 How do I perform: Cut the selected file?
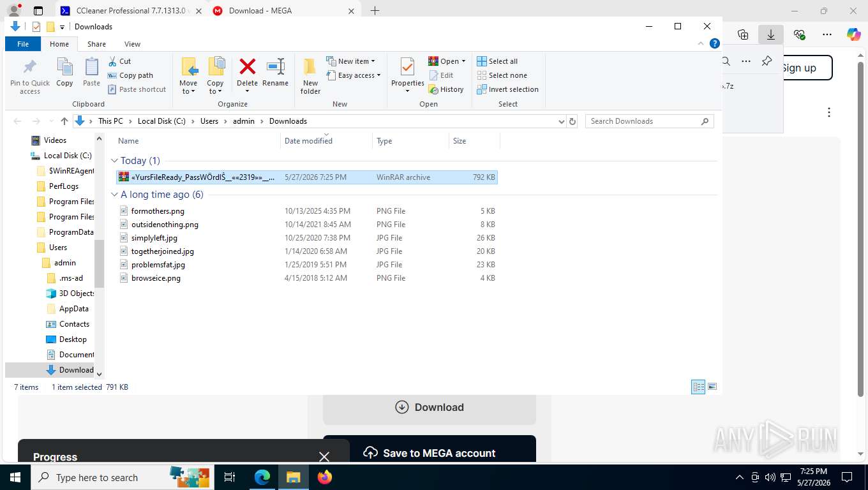point(119,61)
